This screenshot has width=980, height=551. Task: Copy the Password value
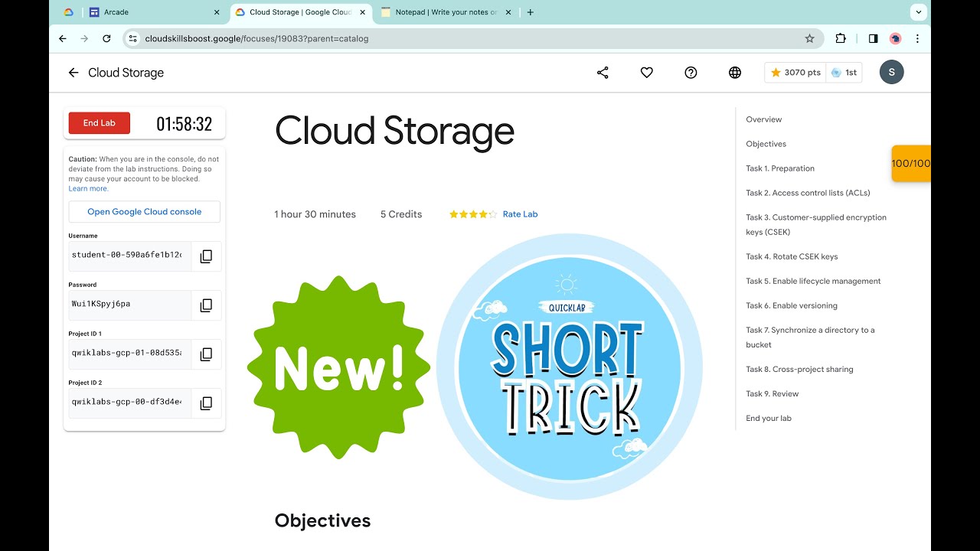click(x=206, y=305)
